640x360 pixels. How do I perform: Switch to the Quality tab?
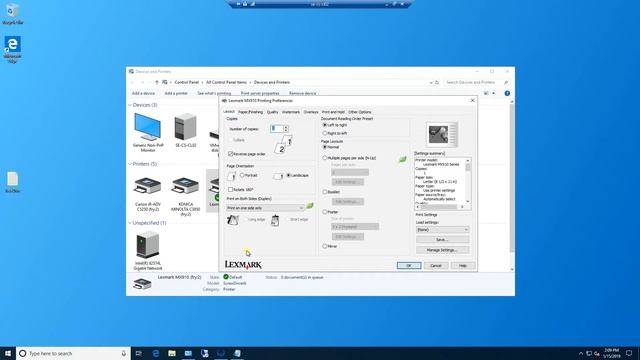click(x=272, y=112)
